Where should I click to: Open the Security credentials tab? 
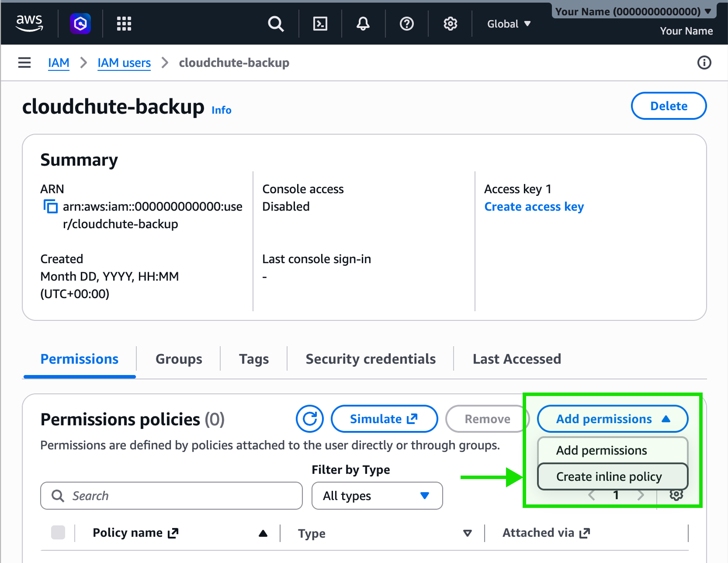(371, 359)
